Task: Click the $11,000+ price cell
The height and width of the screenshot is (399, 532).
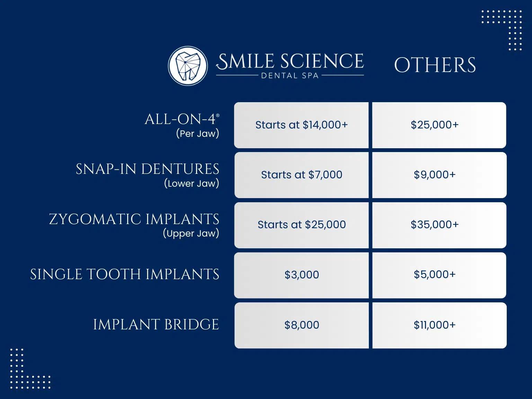Action: pos(439,325)
